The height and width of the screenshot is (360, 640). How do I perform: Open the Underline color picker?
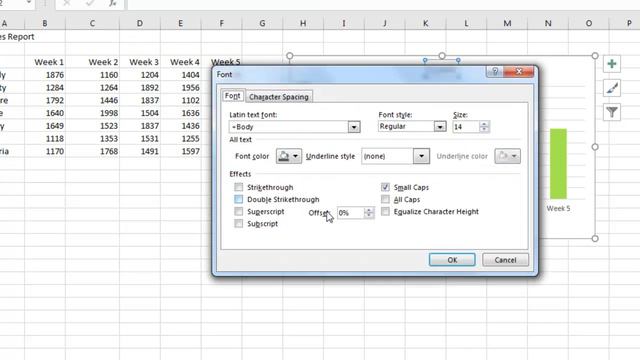click(x=507, y=156)
